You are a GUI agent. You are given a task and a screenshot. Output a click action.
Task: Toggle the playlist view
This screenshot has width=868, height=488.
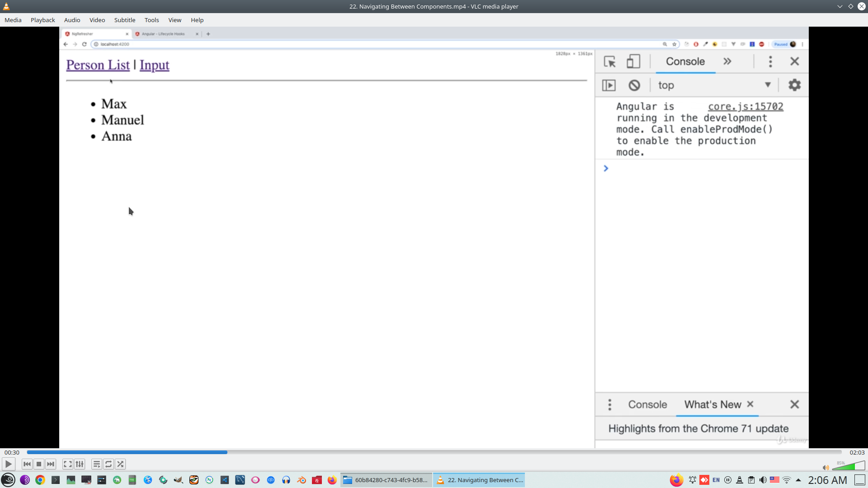tap(97, 464)
